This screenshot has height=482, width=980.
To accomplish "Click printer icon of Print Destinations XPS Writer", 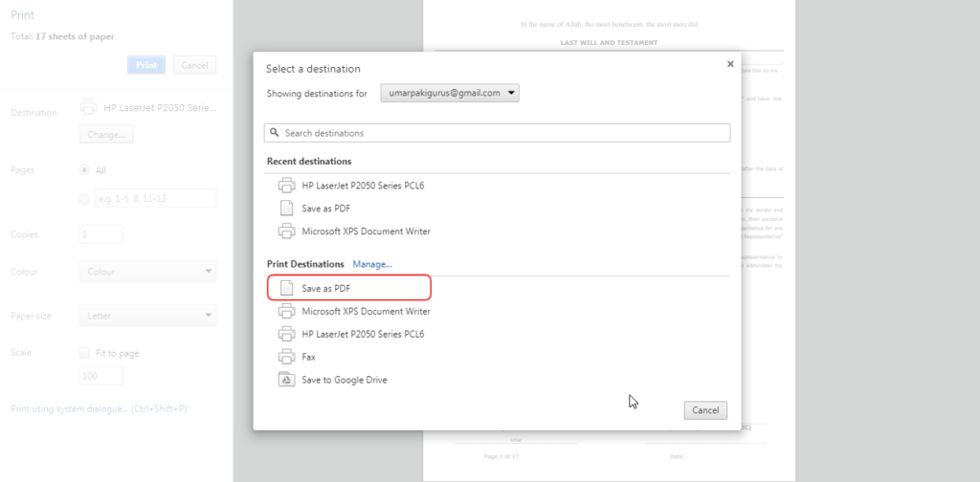I will click(286, 311).
